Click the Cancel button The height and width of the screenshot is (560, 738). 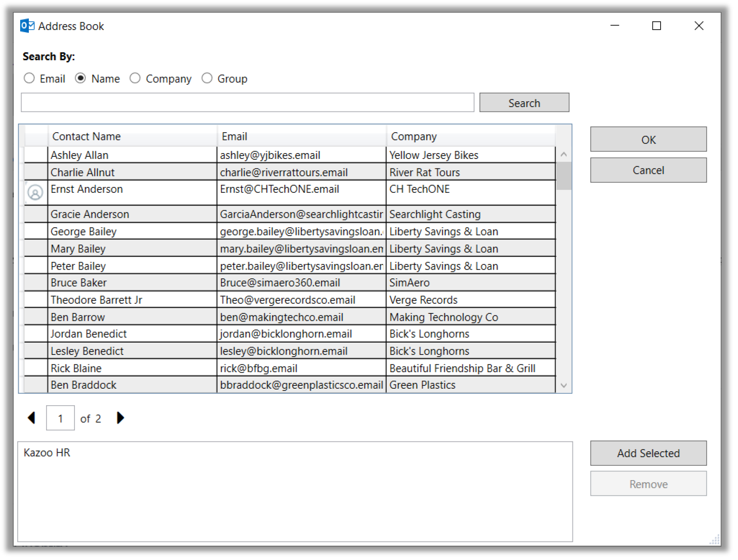point(648,170)
